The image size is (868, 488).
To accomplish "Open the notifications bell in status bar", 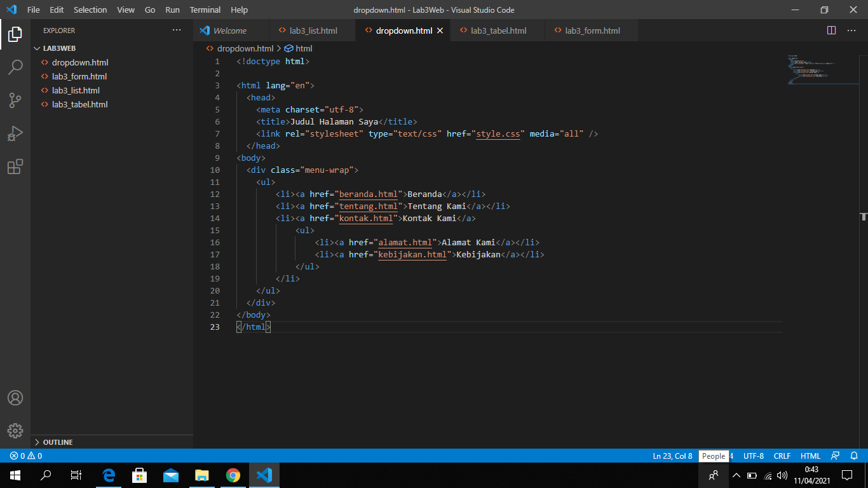I will [x=855, y=456].
